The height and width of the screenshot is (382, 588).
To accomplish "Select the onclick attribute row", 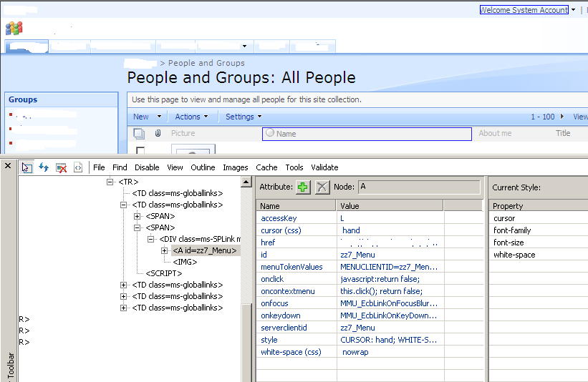I will (x=370, y=279).
